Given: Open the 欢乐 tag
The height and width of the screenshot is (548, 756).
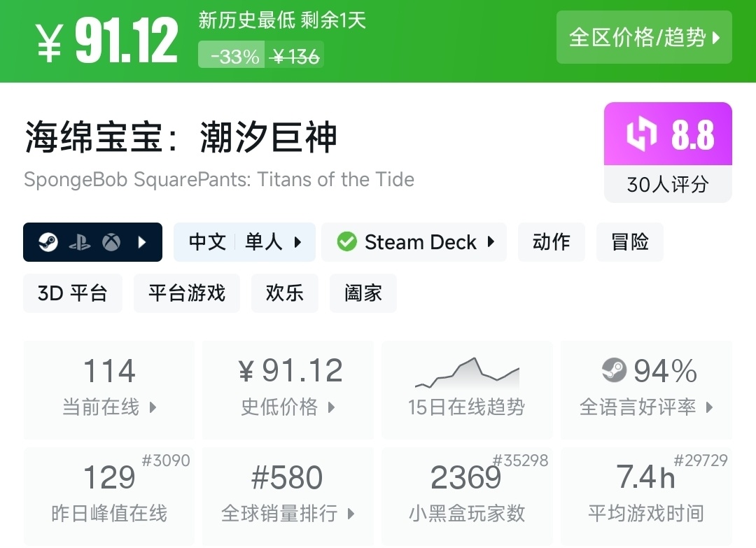Looking at the screenshot, I should pyautogui.click(x=285, y=293).
